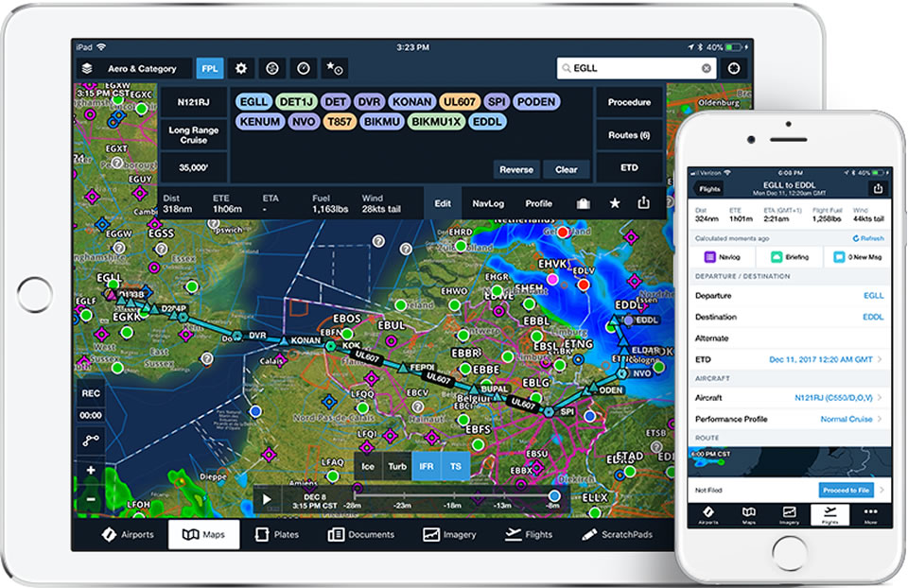Open the ScratchPads tab on iPad
The height and width of the screenshot is (588, 908).
(x=618, y=534)
